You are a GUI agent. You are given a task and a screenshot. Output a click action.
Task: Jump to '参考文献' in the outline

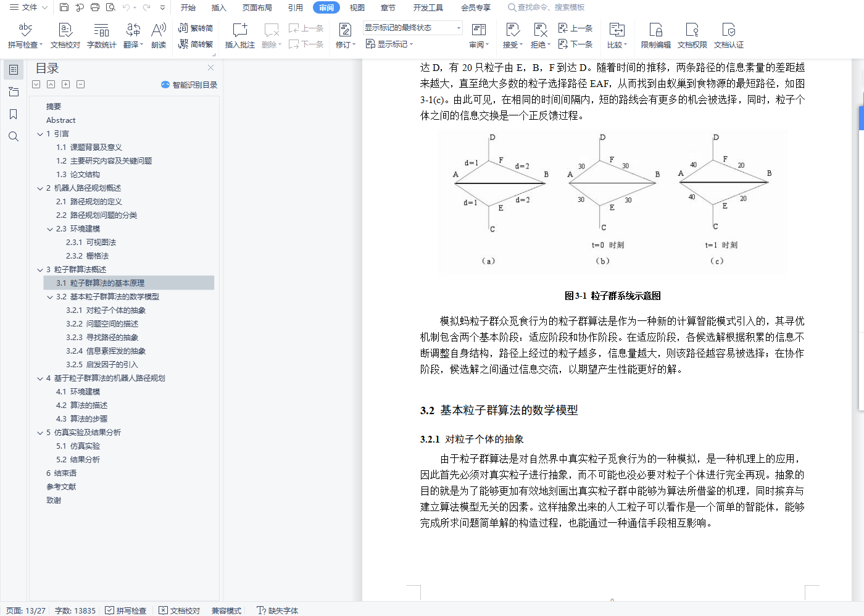point(61,487)
